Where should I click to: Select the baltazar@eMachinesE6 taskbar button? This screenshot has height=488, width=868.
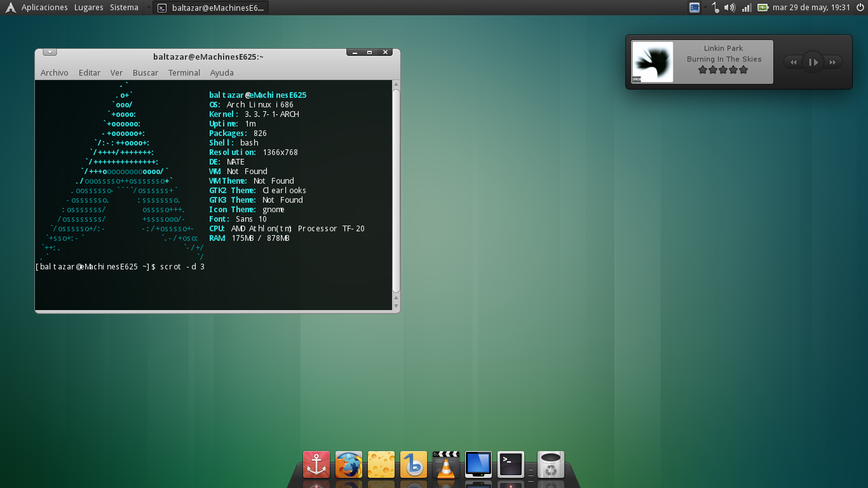211,8
